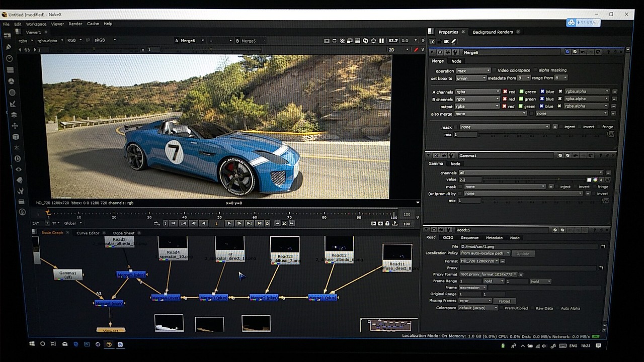The width and height of the screenshot is (644, 362).
Task: Collapse the Merge6 properties panel with its arrow
Action: (433, 52)
